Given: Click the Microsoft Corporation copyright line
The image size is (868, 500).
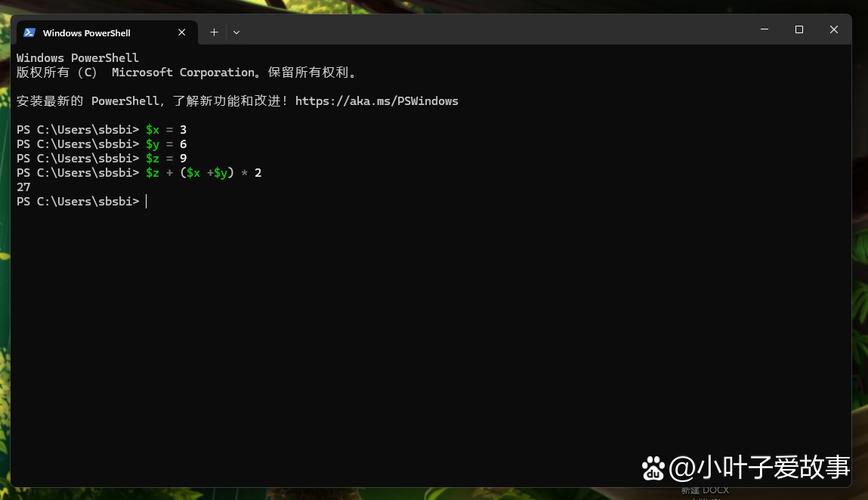Looking at the screenshot, I should (186, 73).
